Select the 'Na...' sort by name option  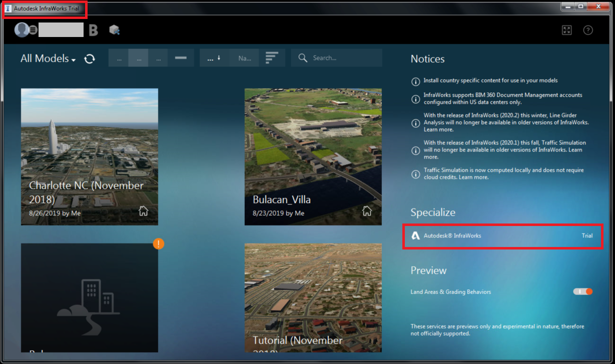tap(245, 58)
